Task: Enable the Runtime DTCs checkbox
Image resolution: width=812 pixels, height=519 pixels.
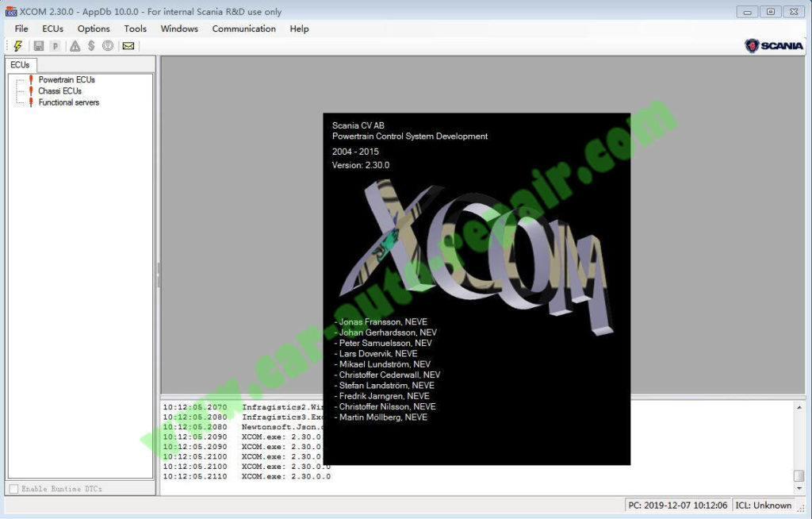Action: coord(12,489)
